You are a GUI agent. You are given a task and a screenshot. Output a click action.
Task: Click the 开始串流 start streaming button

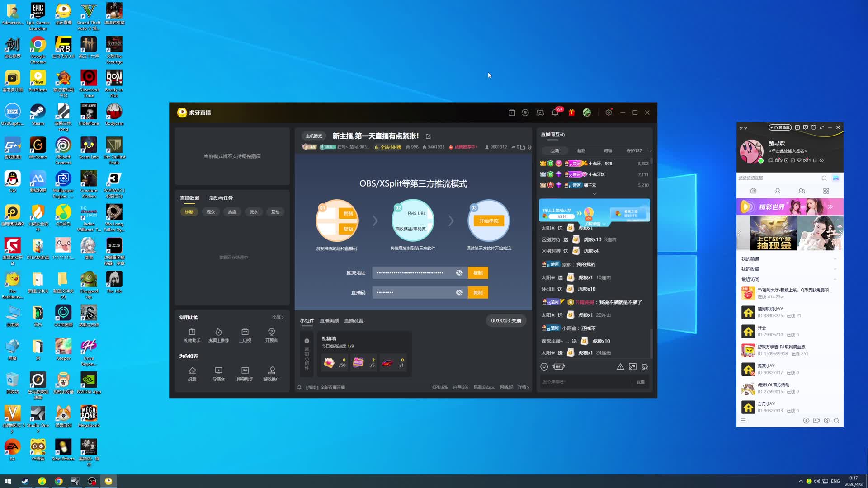tap(489, 221)
